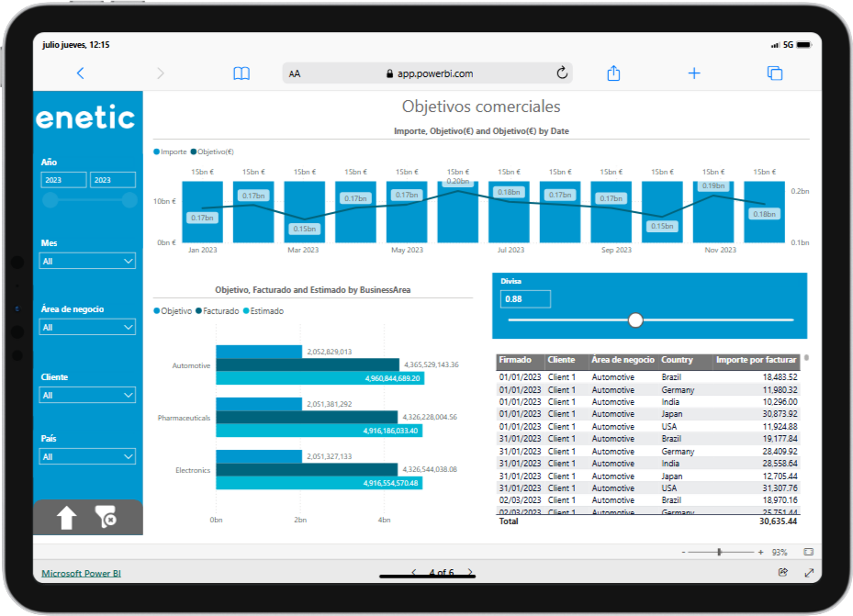Viewport: 853px width, 616px height.
Task: Sort by Importe por facturar header
Action: point(757,360)
